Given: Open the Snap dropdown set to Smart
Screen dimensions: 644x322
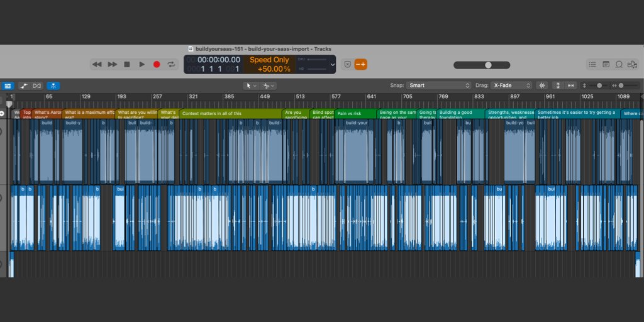Looking at the screenshot, I should pos(438,86).
